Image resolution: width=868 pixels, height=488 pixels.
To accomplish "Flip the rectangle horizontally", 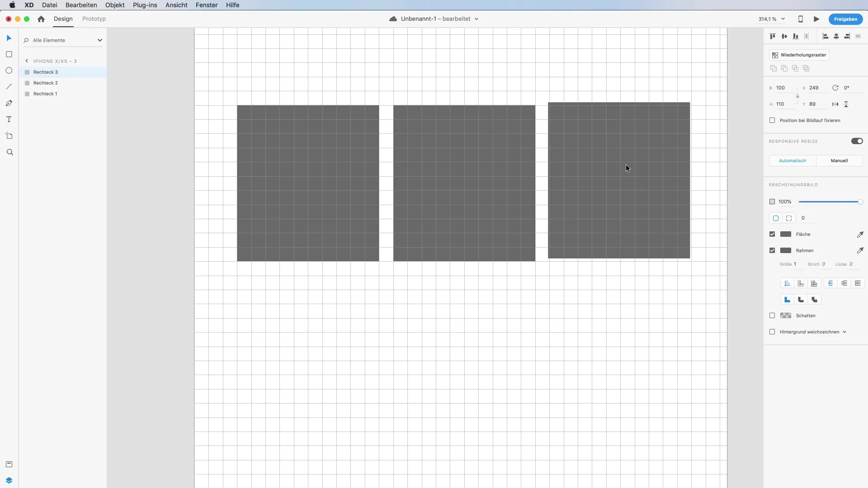I will [x=835, y=104].
